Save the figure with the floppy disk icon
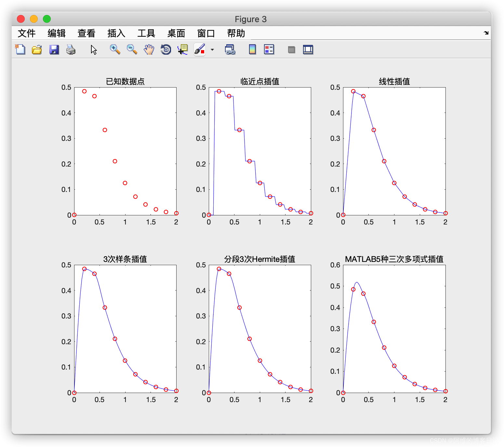 (x=54, y=49)
